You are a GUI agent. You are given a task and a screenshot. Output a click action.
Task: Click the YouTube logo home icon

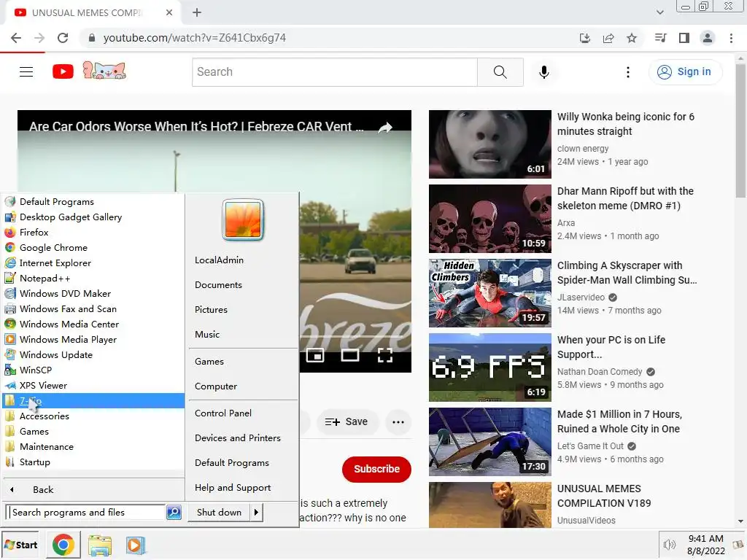[x=63, y=72]
